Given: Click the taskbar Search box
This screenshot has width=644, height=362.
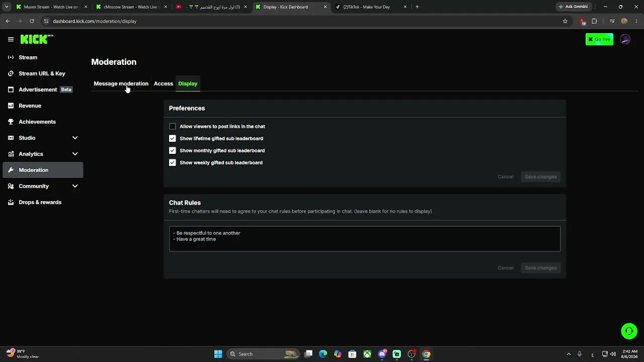Looking at the screenshot, I should pyautogui.click(x=263, y=354).
